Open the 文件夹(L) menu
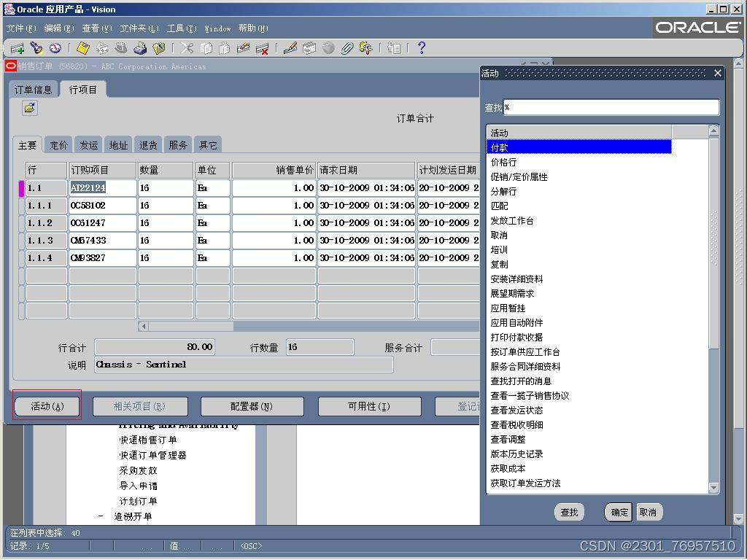 (139, 28)
